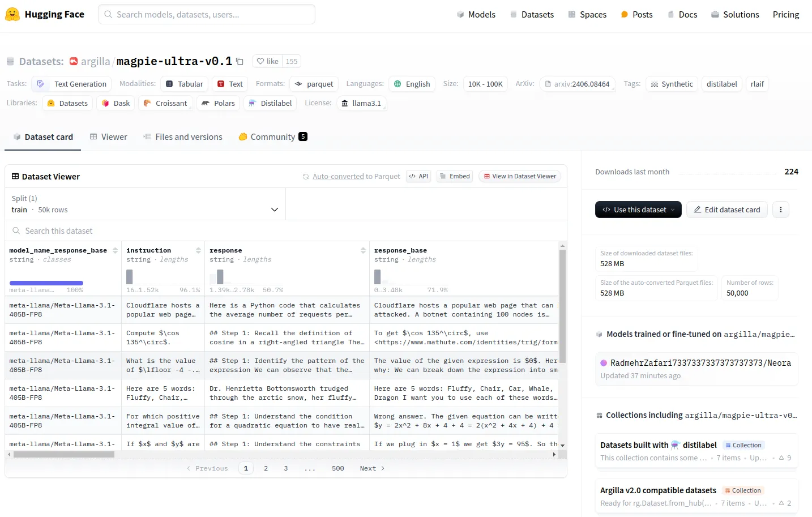812x517 pixels.
Task: Upvote Argilla v2.0 compatible datasets collection
Action: [x=785, y=503]
